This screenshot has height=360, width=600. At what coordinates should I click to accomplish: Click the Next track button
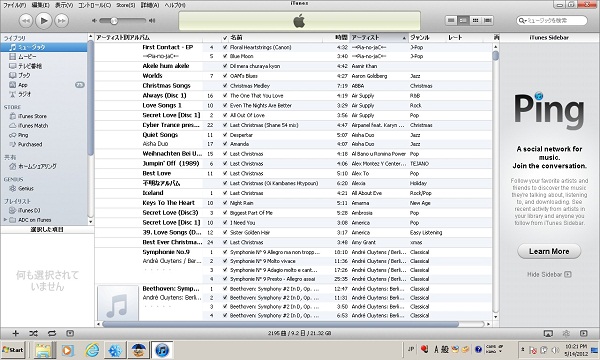click(x=62, y=20)
